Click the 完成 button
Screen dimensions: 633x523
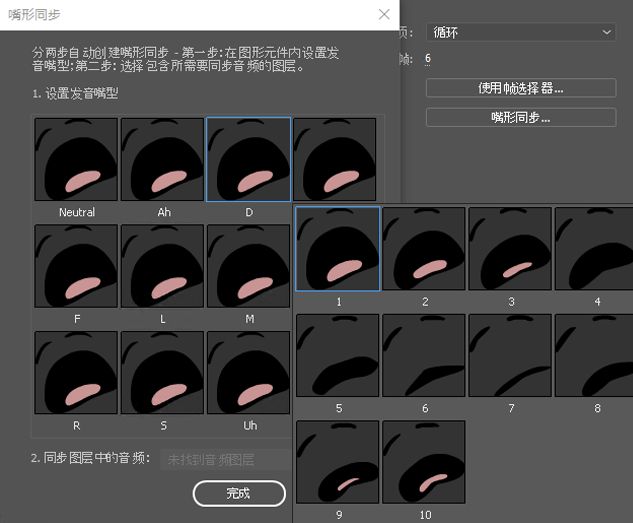click(239, 493)
